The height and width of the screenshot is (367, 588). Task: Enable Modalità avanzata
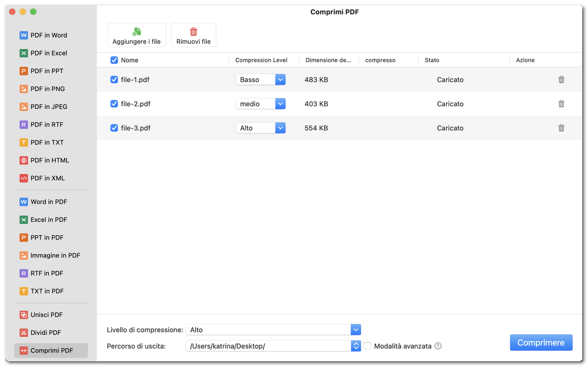(367, 346)
